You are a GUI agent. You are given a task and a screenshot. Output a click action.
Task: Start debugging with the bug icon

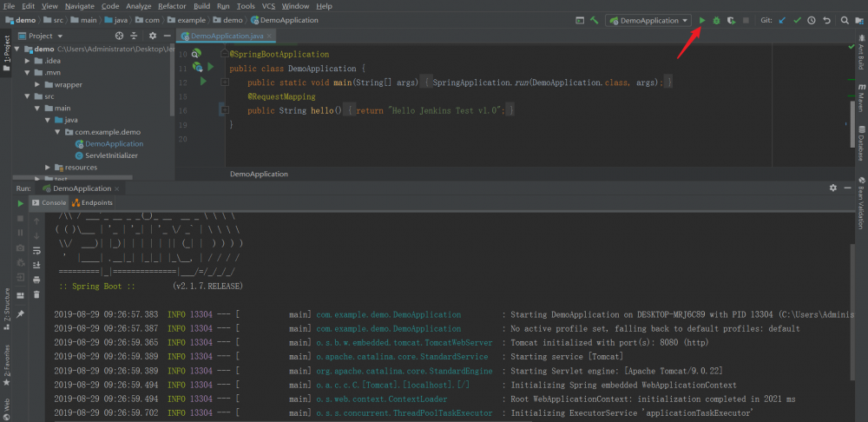(716, 20)
